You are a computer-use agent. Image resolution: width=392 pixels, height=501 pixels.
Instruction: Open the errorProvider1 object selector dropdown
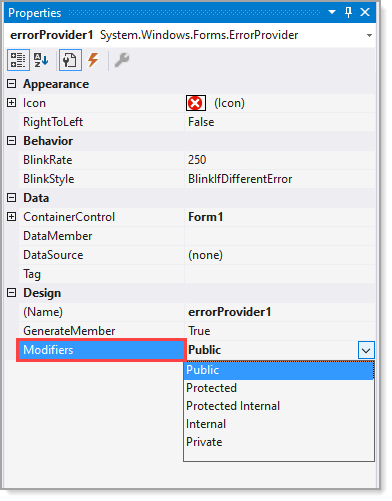[x=369, y=35]
